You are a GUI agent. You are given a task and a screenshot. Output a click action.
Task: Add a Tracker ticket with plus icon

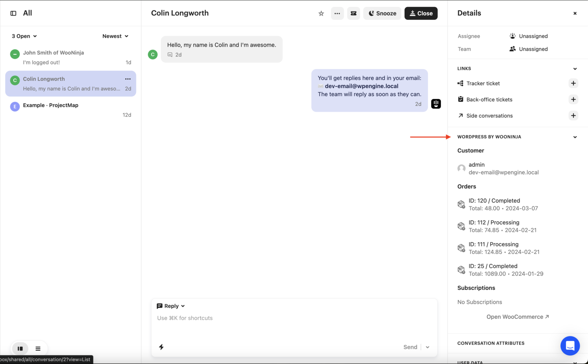[x=573, y=83]
